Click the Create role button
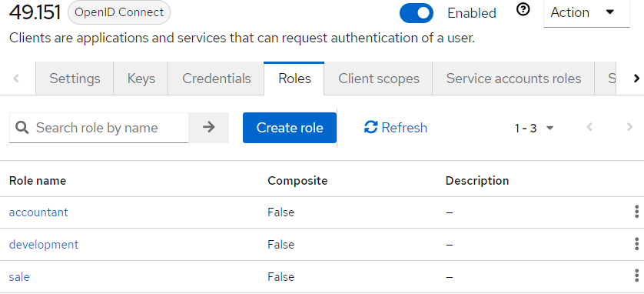Viewport: 644px width, 294px height. point(290,128)
